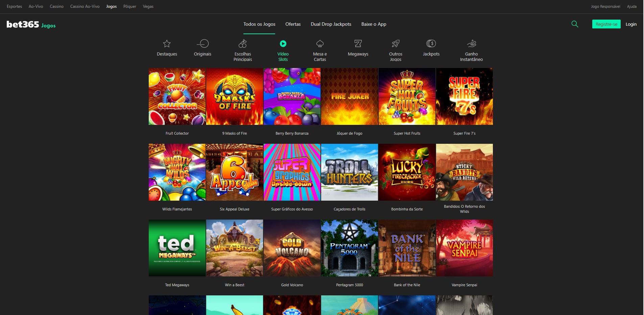
Task: Open the Ajuda link
Action: [631, 6]
